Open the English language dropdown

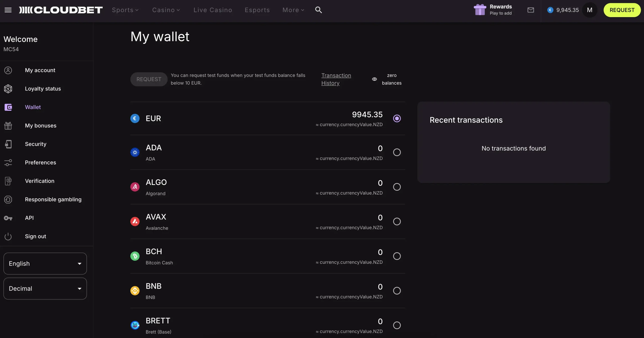pos(45,264)
